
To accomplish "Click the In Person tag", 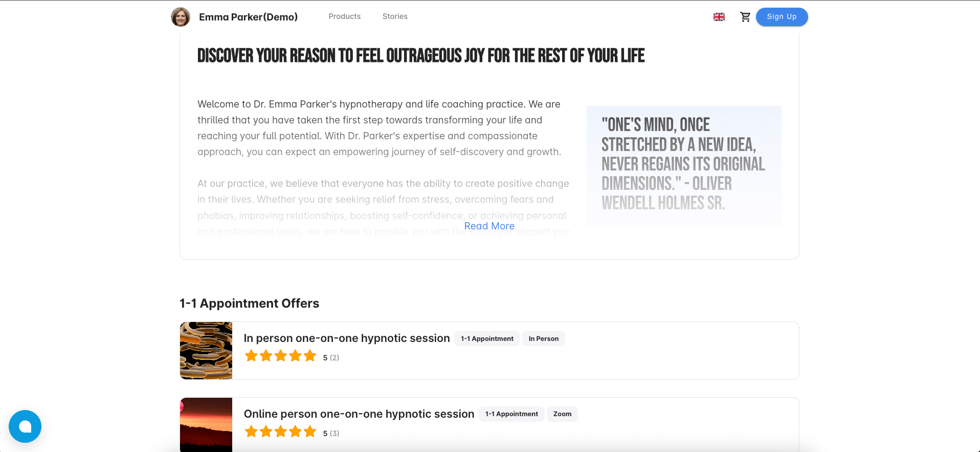I will [543, 339].
